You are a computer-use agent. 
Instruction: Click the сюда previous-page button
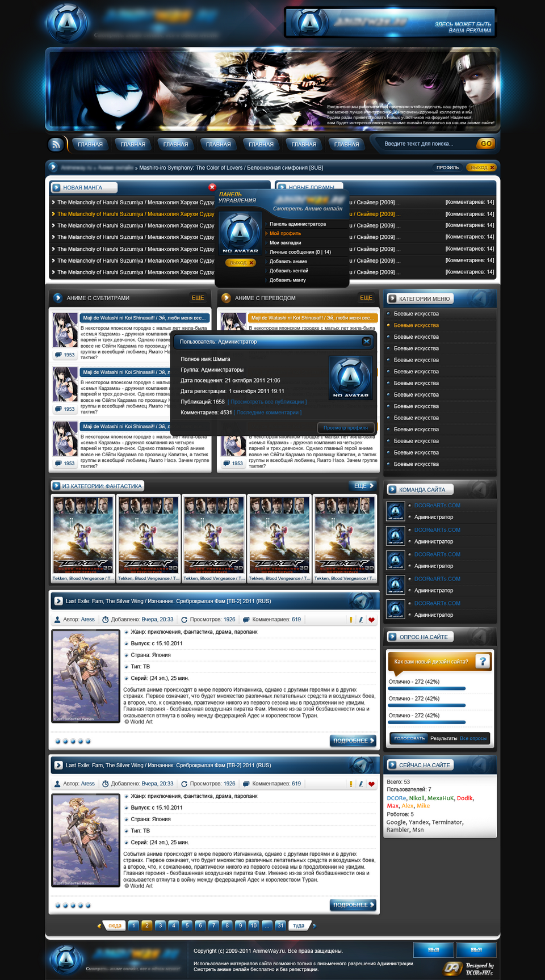point(115,926)
